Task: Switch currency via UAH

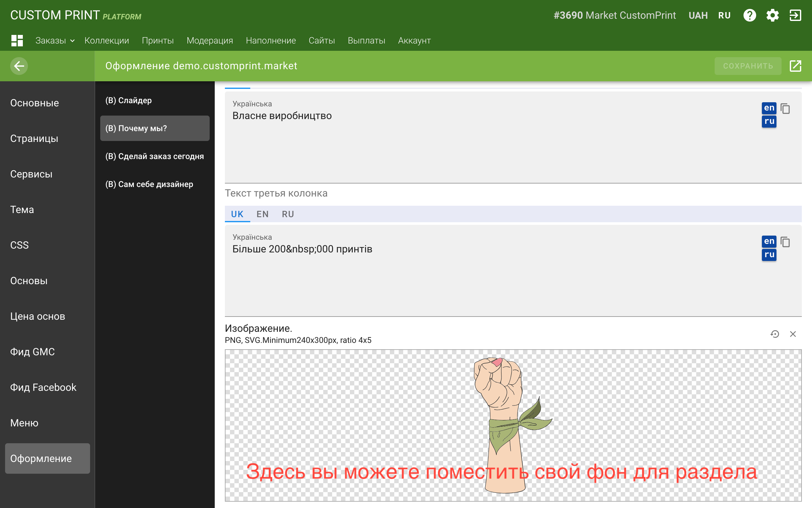Action: [x=698, y=16]
